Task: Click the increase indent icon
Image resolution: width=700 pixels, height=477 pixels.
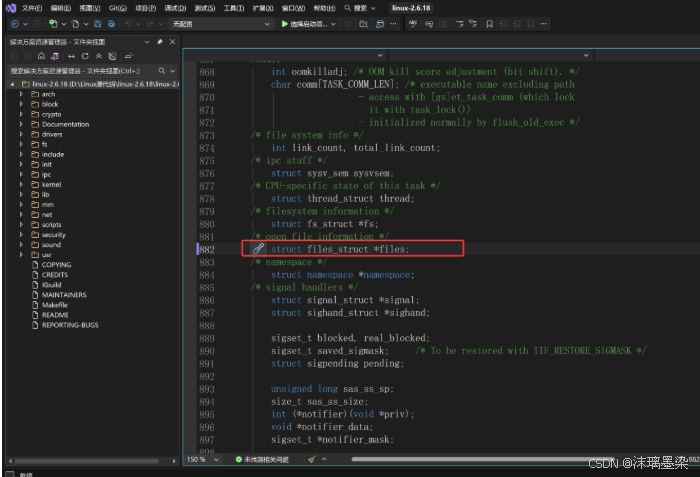Action: click(473, 24)
